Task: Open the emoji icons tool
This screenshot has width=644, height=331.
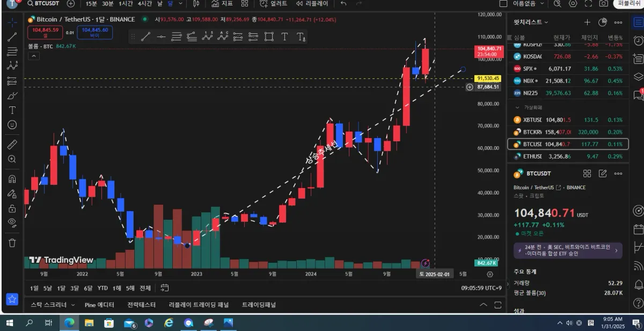Action: pos(12,125)
